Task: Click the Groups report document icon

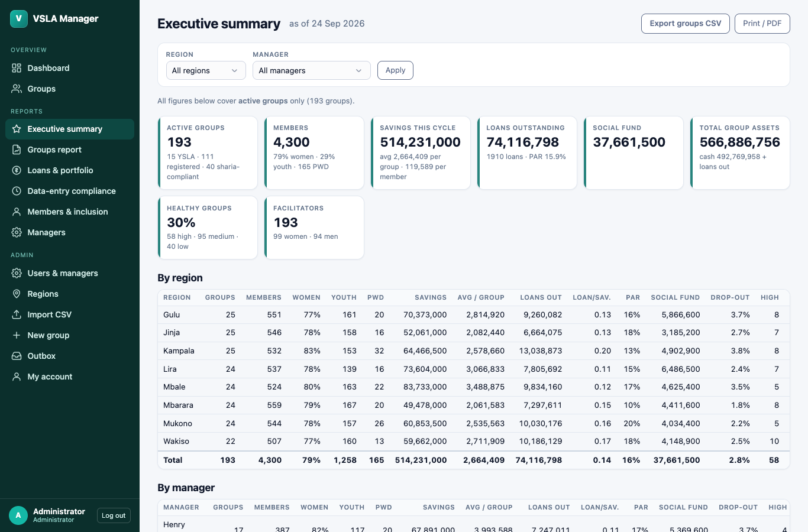Action: (x=17, y=150)
